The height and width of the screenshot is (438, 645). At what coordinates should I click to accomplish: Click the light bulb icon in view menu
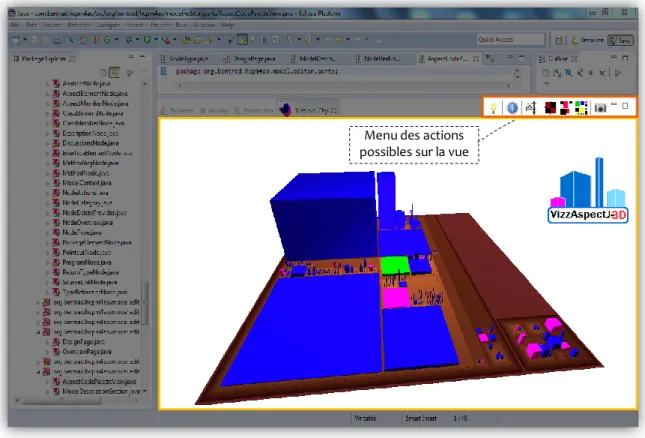pyautogui.click(x=493, y=108)
